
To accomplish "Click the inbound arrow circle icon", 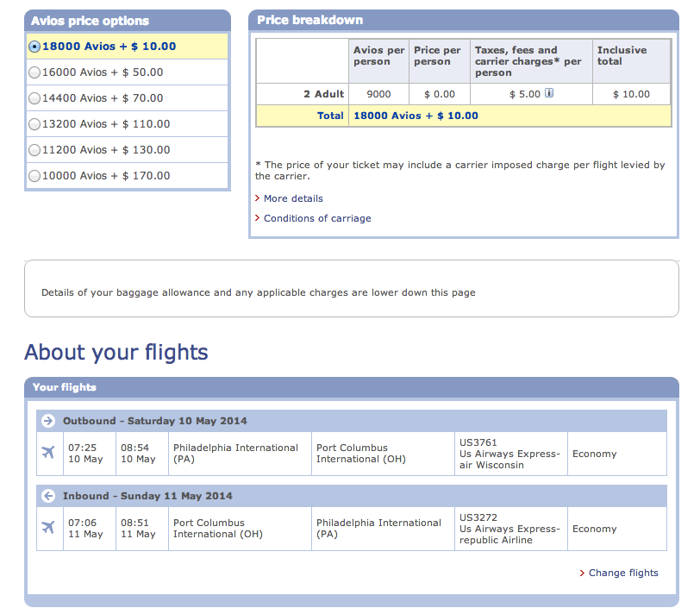I will 48,496.
